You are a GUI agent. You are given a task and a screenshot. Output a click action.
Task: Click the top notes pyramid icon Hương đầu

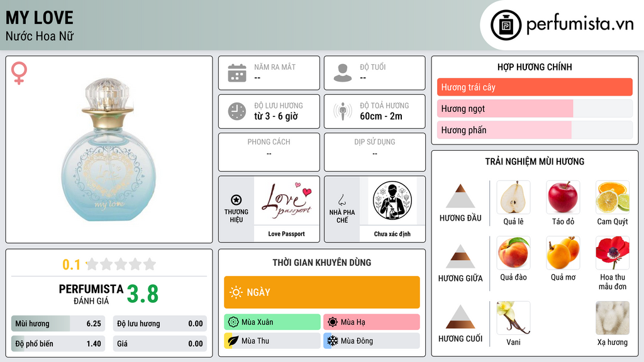click(460, 196)
